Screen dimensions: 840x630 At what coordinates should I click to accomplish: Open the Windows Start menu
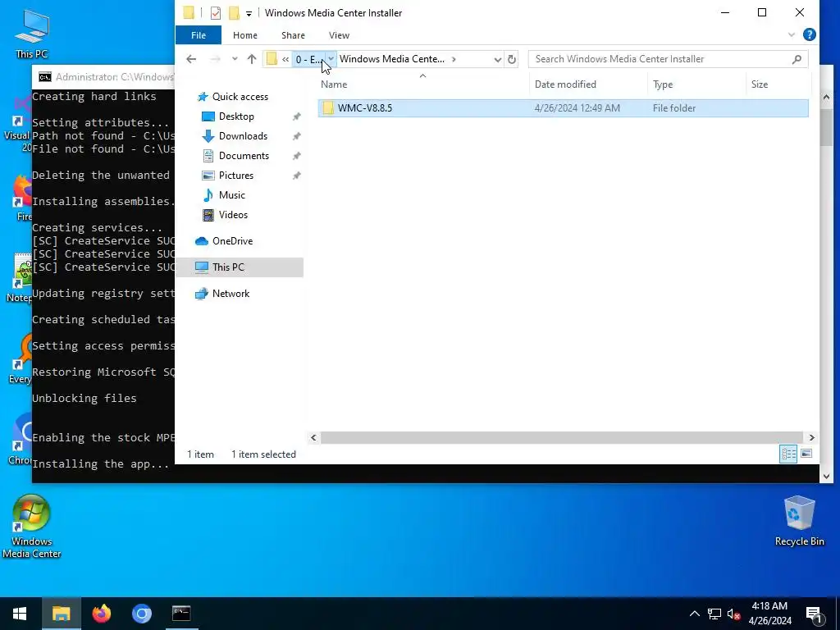click(20, 614)
